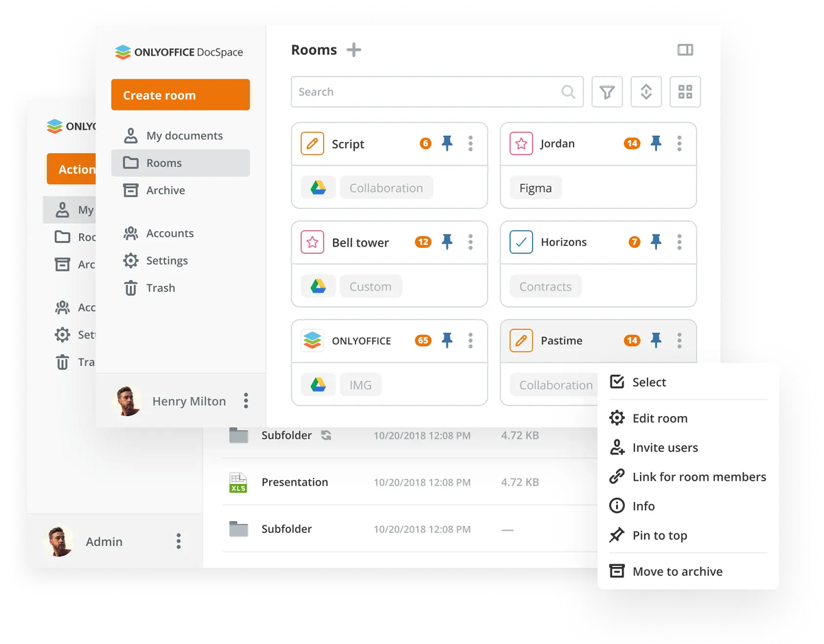Click Presentation's XLS file icon
The image size is (824, 644).
point(238,483)
